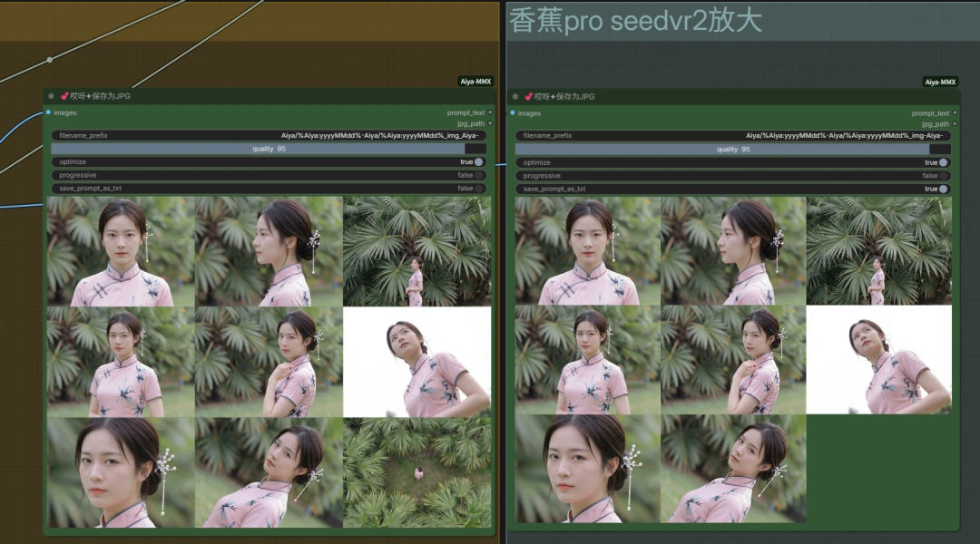
Task: Click prompt_text output port on left node
Action: point(490,112)
